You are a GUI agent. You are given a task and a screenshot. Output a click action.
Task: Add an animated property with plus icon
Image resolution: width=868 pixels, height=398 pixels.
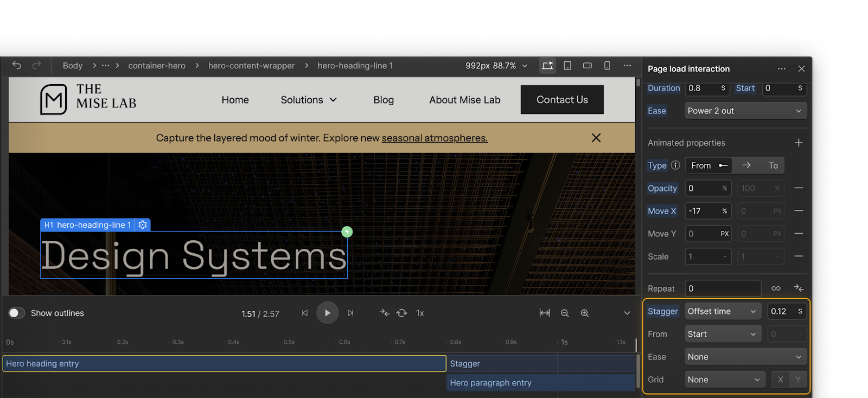pyautogui.click(x=799, y=143)
